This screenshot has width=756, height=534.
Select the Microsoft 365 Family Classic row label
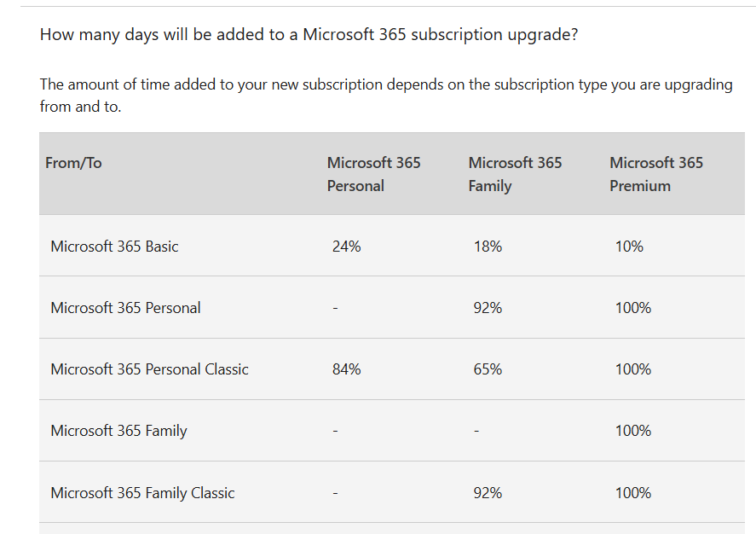point(142,493)
